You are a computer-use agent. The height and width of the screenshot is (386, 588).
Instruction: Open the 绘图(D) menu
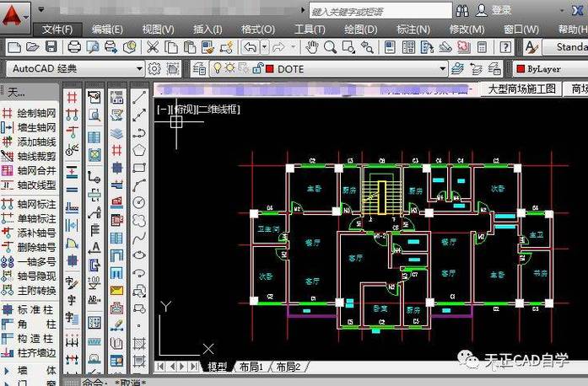point(360,29)
